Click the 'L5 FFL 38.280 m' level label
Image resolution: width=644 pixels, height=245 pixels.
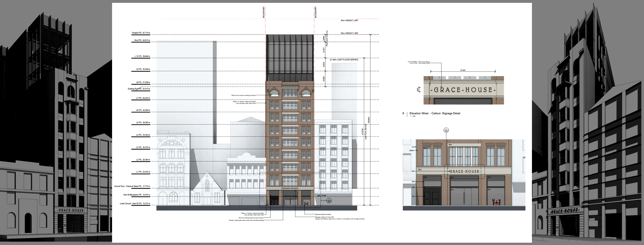(x=142, y=123)
